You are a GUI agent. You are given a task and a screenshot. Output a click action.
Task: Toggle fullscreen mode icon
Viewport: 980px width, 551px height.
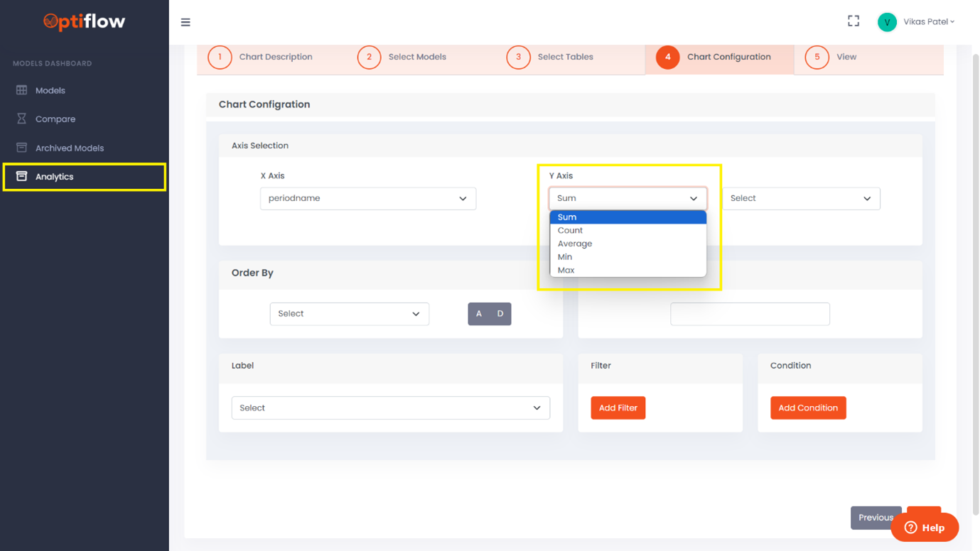[x=853, y=21]
